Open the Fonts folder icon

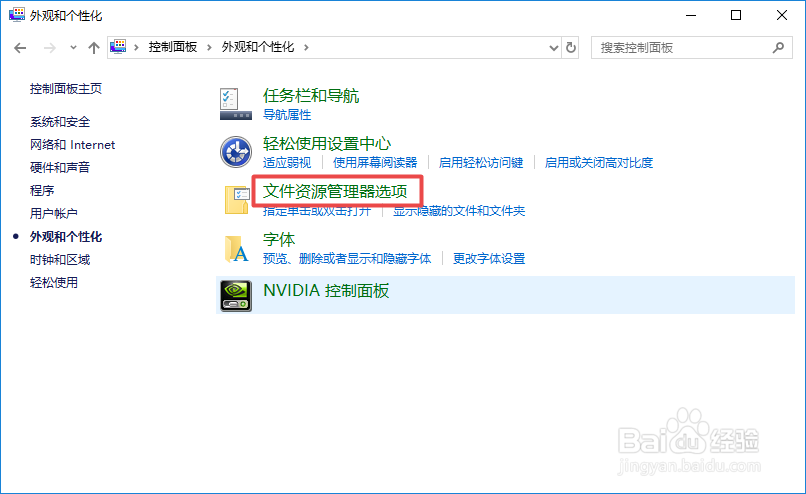(x=236, y=249)
